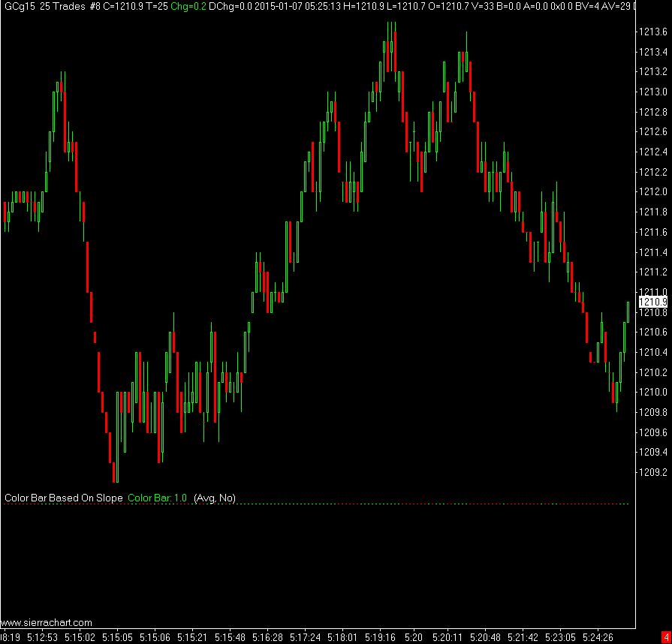Click the 1212.2 price scale label

click(653, 172)
